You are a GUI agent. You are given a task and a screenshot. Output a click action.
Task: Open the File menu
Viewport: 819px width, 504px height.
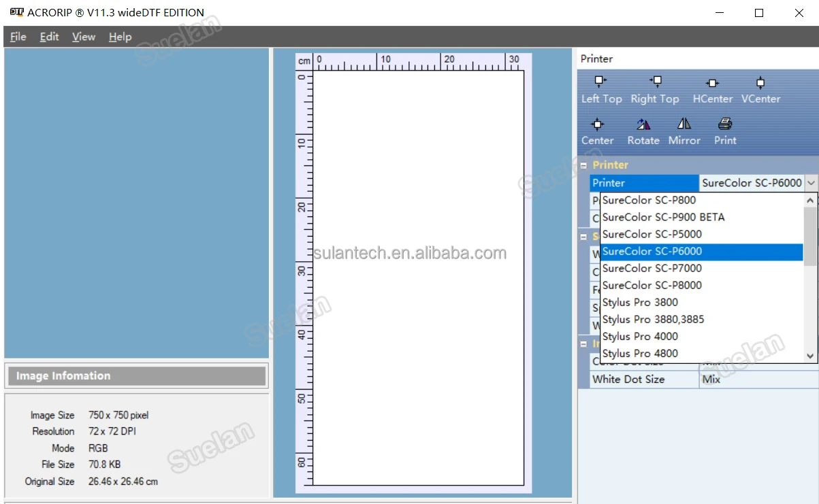[x=18, y=37]
